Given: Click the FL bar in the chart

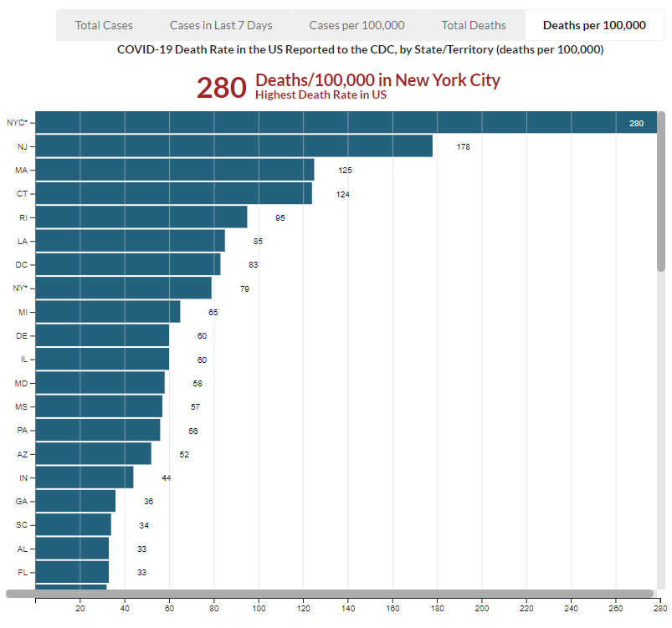Looking at the screenshot, I should 72,572.
